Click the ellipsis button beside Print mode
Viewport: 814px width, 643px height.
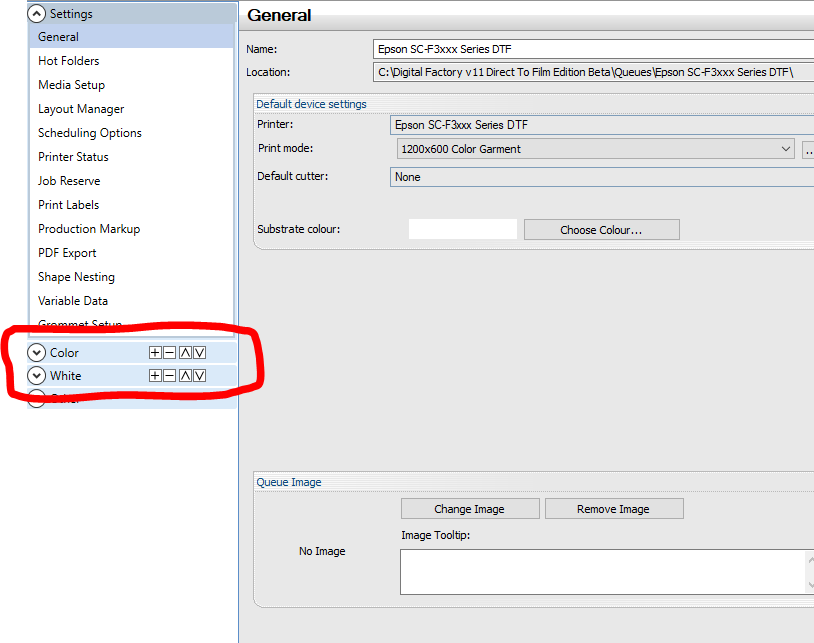tap(808, 151)
